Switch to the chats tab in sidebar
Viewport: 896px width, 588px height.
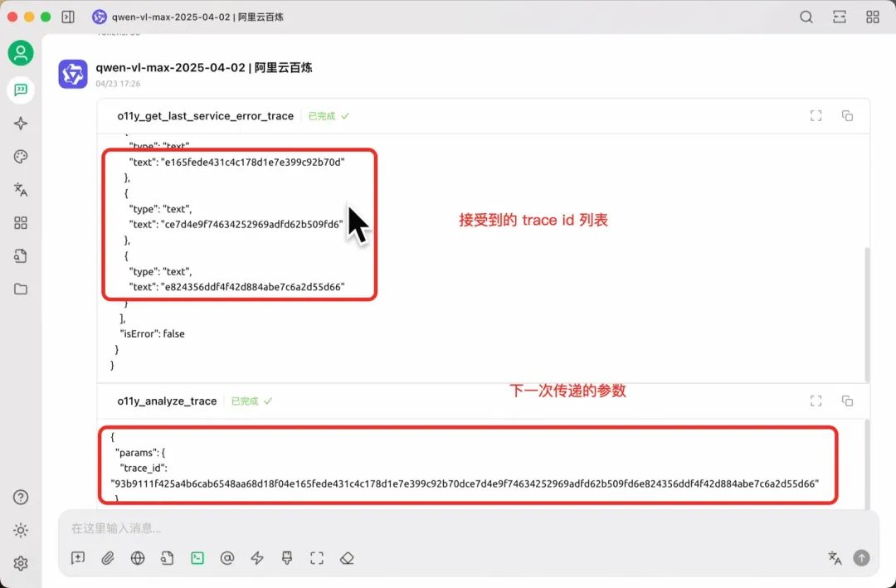21,90
